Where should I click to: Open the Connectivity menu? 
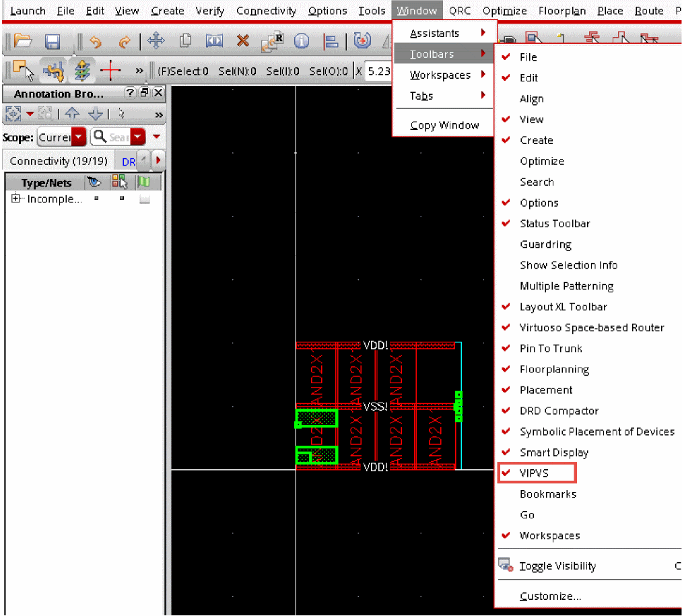pyautogui.click(x=266, y=11)
